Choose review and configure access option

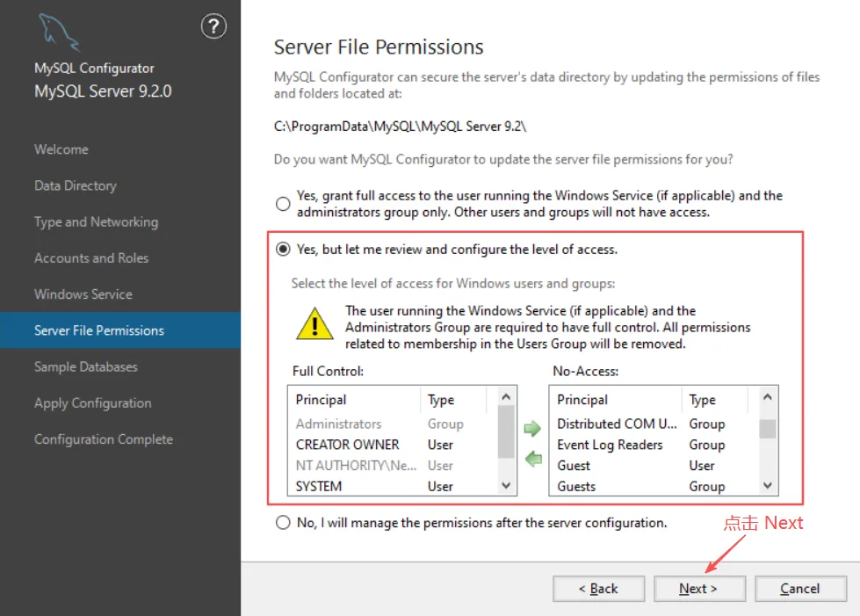(x=283, y=250)
